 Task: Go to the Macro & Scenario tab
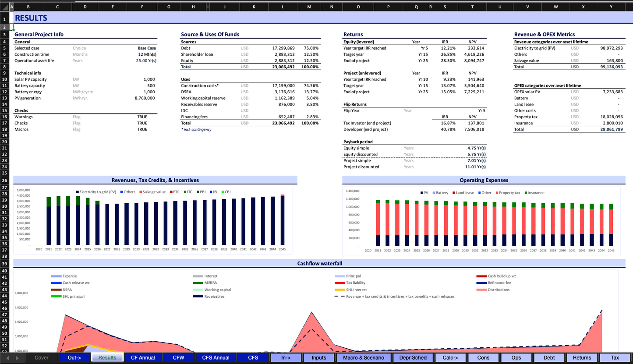coord(364,357)
